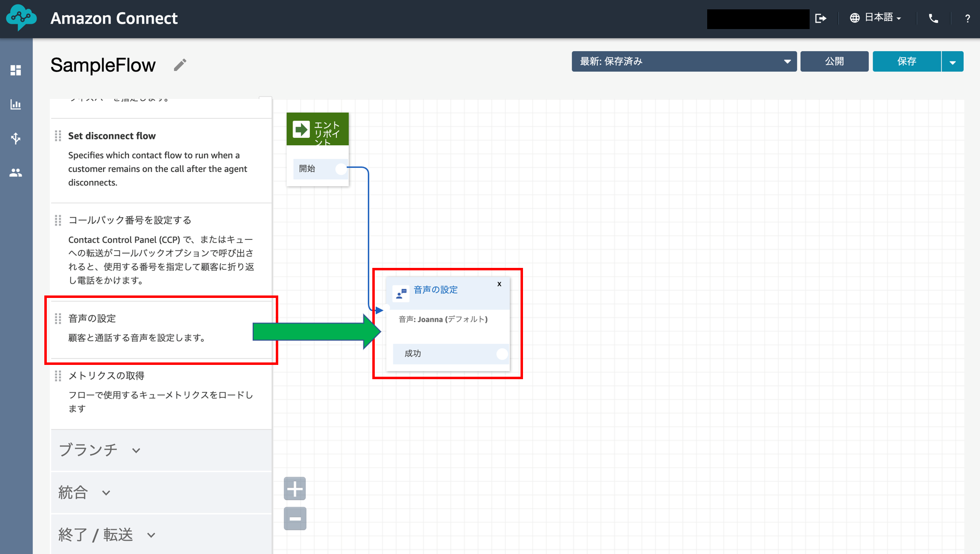Open the phone softphone icon
The width and height of the screenshot is (980, 554).
(933, 18)
